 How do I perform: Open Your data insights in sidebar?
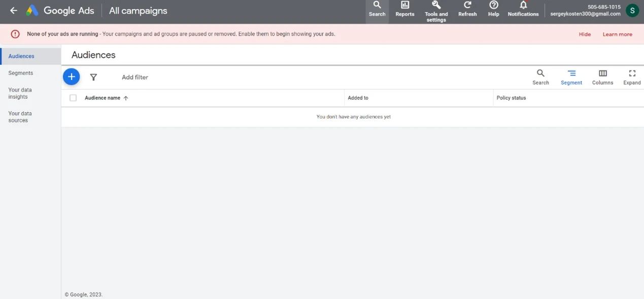point(20,93)
